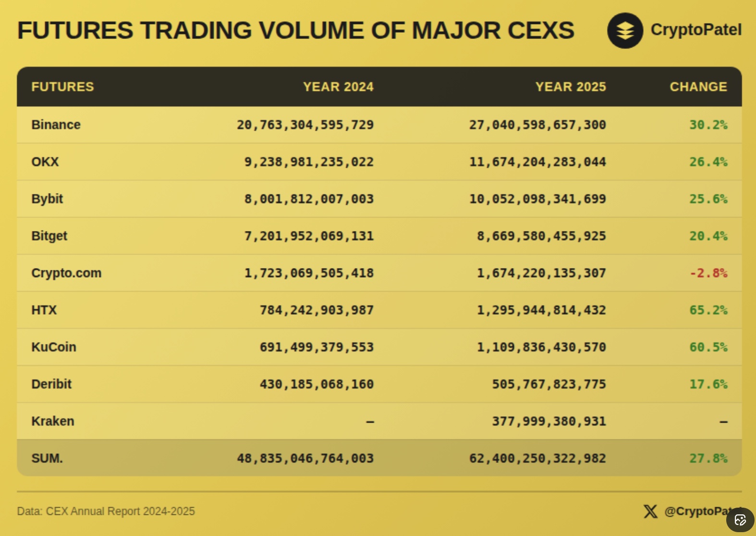This screenshot has width=756, height=536.
Task: Click the CryptoPatel brand name text
Action: point(695,30)
